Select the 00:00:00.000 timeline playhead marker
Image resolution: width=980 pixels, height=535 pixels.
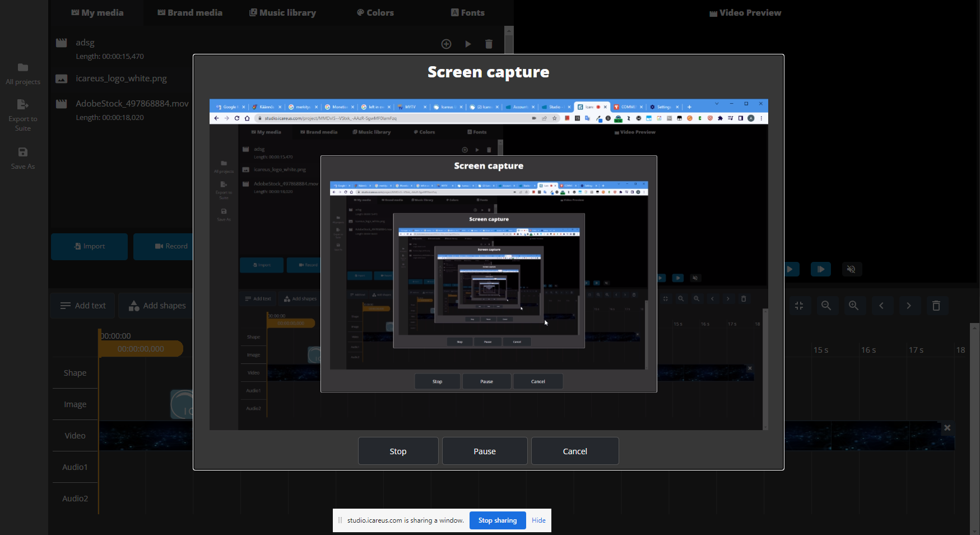pyautogui.click(x=141, y=349)
